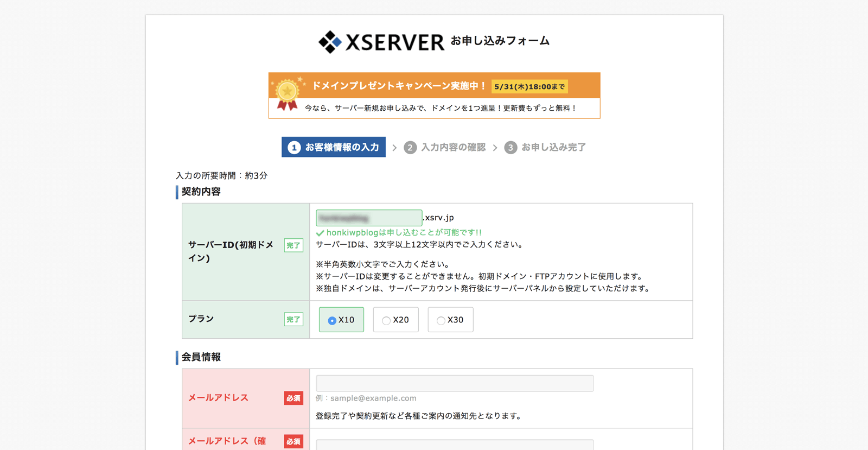Open the お申し込み完了 step
868x450 pixels.
545,148
